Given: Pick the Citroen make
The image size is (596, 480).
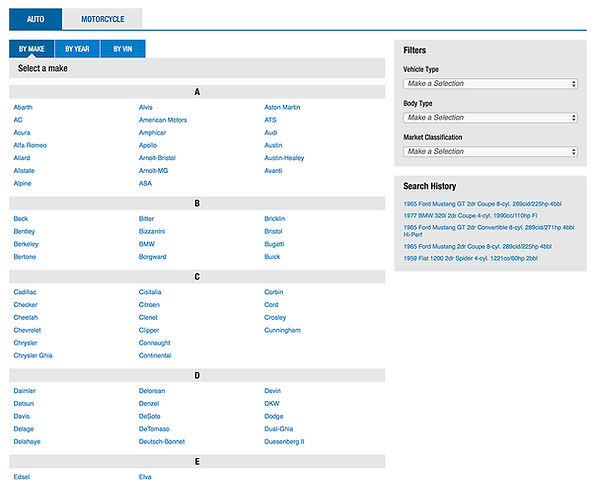Looking at the screenshot, I should tap(149, 304).
